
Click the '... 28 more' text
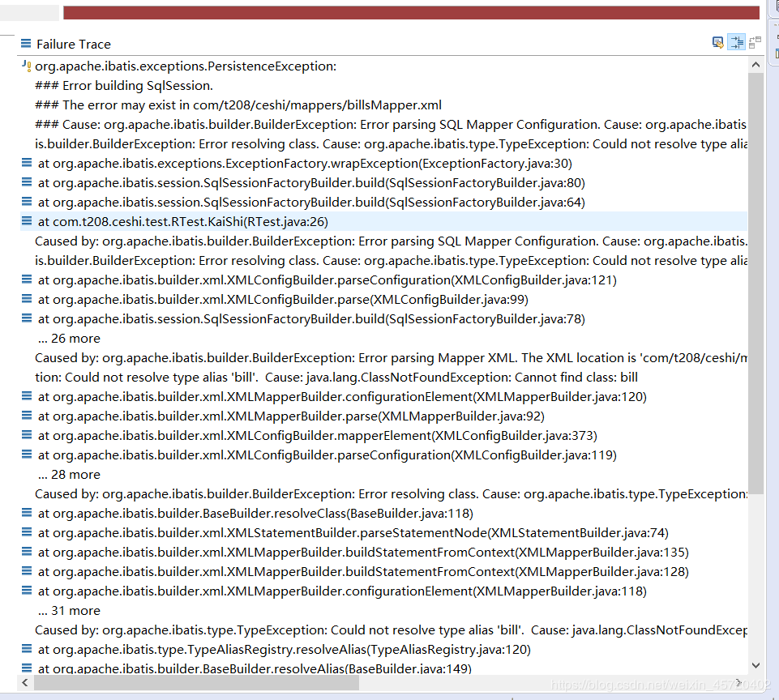[x=69, y=474]
